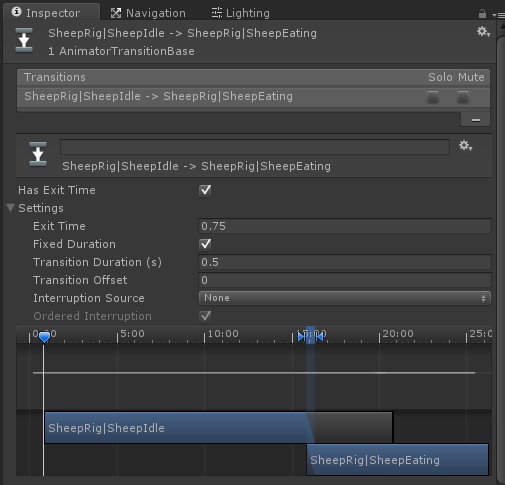Toggle the Solo checkbox for the transition

[x=433, y=97]
